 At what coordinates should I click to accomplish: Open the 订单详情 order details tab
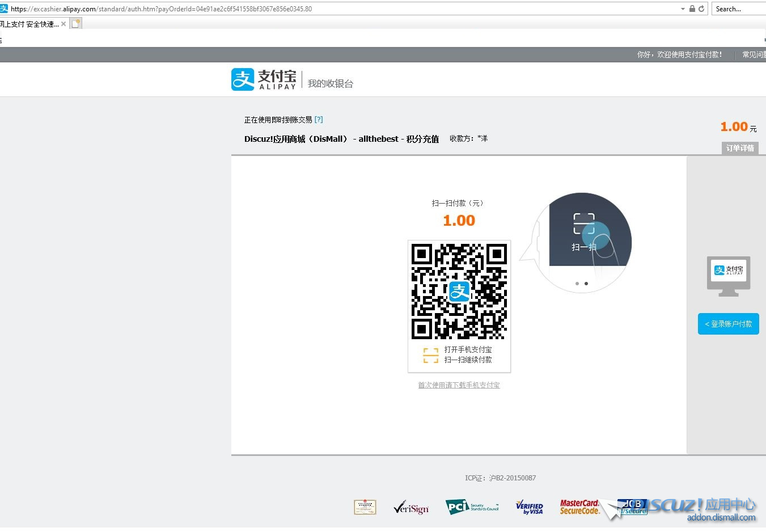tap(740, 148)
